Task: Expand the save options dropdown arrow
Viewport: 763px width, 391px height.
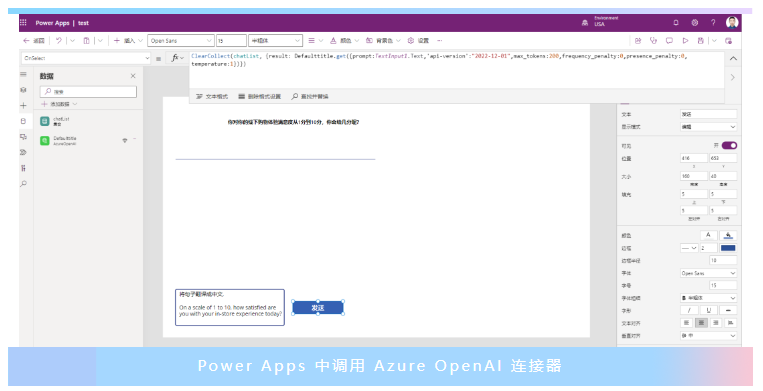Action: click(714, 41)
